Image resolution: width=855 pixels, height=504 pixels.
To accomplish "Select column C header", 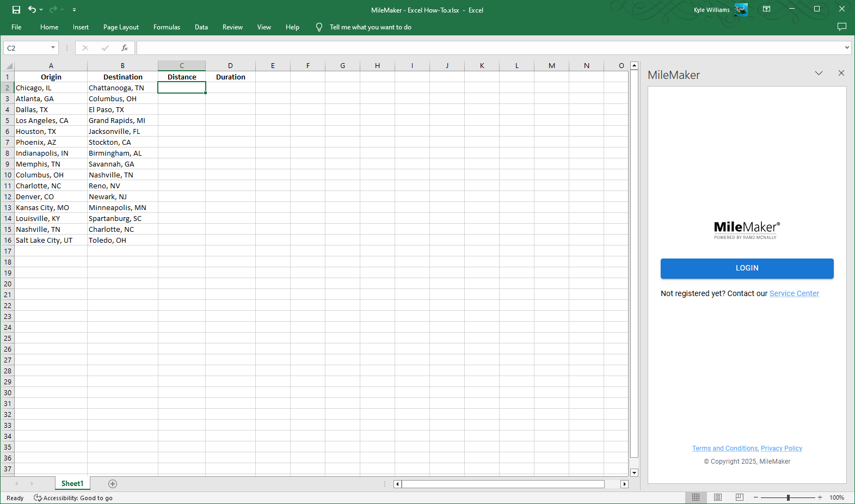I will pyautogui.click(x=182, y=66).
